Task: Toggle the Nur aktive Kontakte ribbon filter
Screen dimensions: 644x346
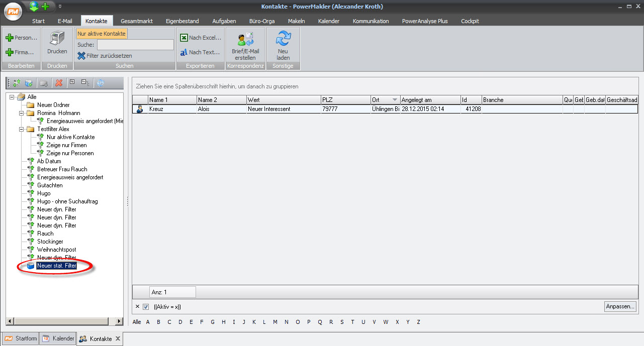Action: tap(102, 33)
